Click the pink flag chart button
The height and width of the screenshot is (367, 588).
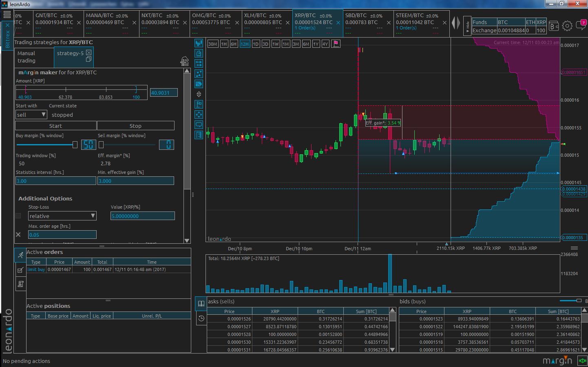(336, 44)
